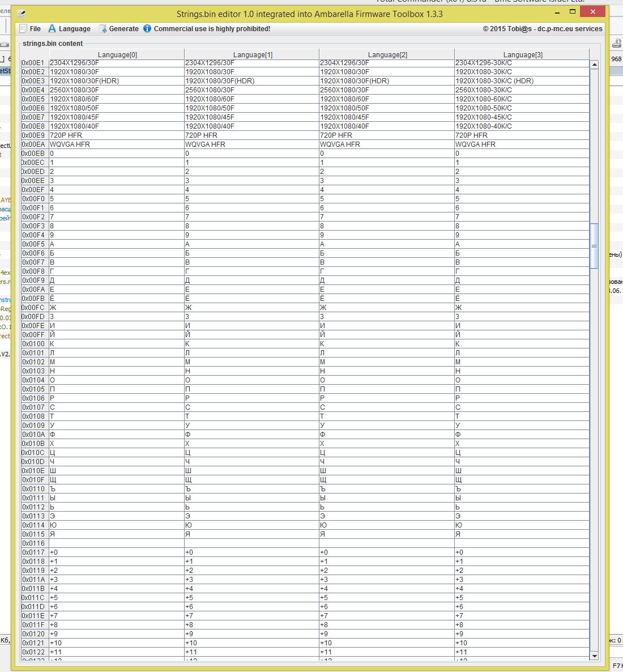Click the scrollbar up arrow
The width and height of the screenshot is (623, 672).
(x=594, y=65)
